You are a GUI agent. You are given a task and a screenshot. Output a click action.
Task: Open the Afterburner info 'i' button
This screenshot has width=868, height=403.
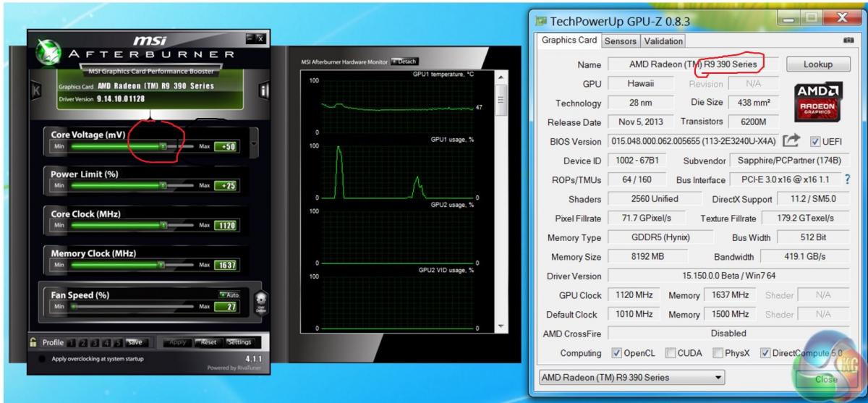(x=263, y=90)
